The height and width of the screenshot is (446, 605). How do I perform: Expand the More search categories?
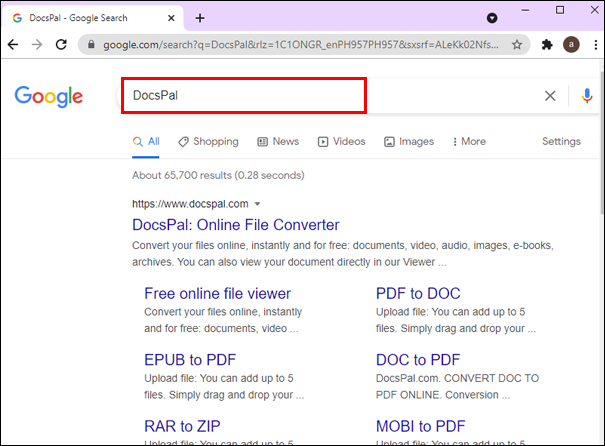[x=469, y=142]
